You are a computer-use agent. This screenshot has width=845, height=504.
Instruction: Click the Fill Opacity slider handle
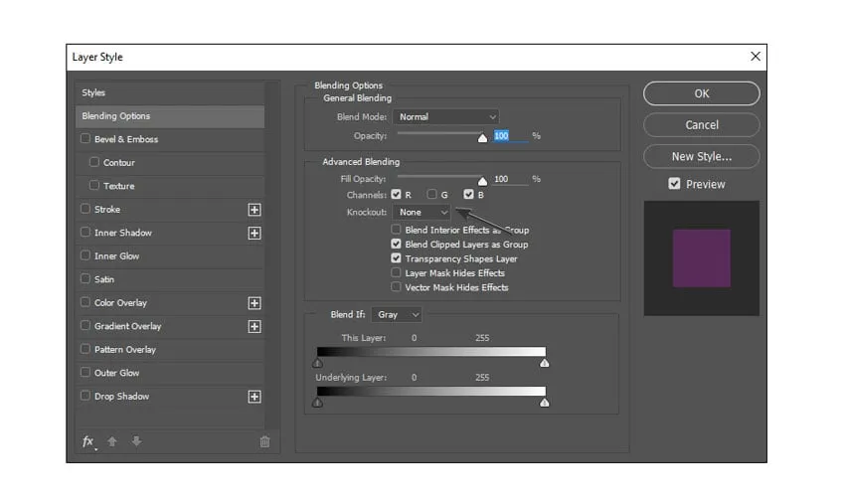[483, 181]
